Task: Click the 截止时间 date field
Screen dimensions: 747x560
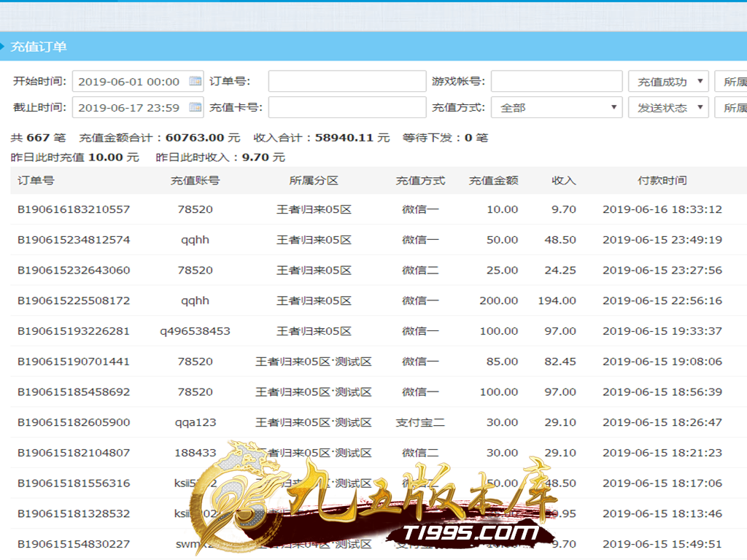Action: pyautogui.click(x=138, y=107)
